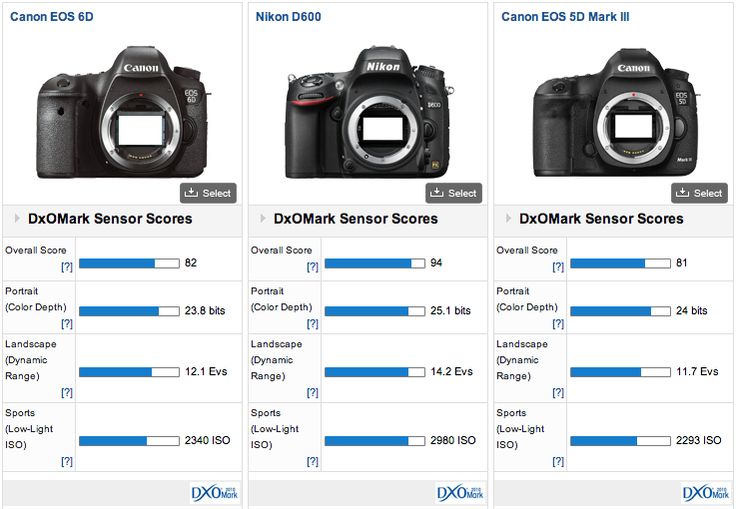Screen dimensions: 736x509
Task: Collapse DxOMark Sensor Scores arrow for Canon EOS 6D
Action: pyautogui.click(x=17, y=218)
